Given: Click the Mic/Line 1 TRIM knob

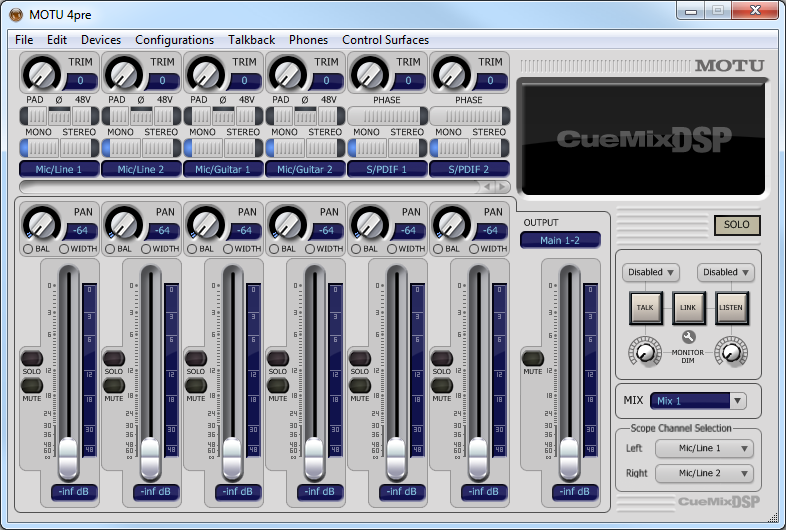Looking at the screenshot, I should (x=42, y=74).
